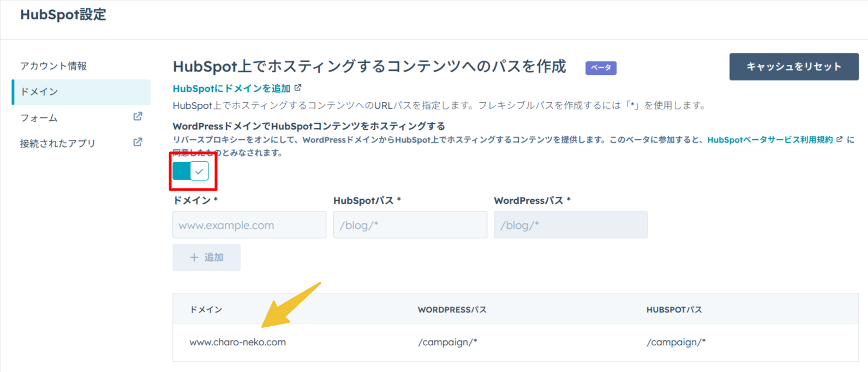Click external link icon after HubSpotベータサービス利用規約

(839, 139)
